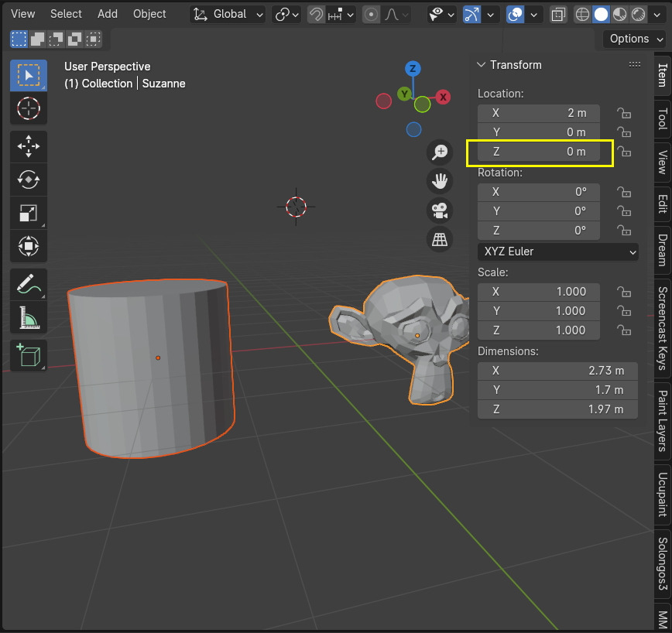The width and height of the screenshot is (672, 633).
Task: Select the Measure tool
Action: (x=29, y=317)
